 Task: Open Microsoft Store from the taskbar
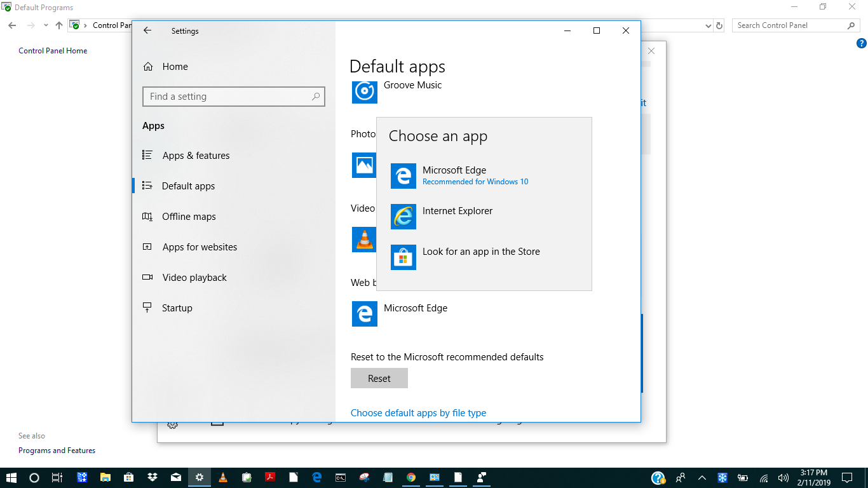coord(129,477)
